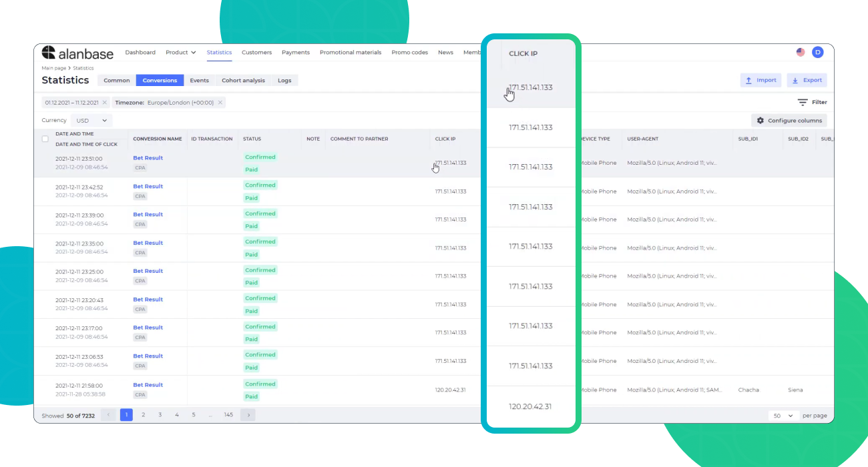This screenshot has width=868, height=467.
Task: Go to previous page arrow
Action: [108, 415]
